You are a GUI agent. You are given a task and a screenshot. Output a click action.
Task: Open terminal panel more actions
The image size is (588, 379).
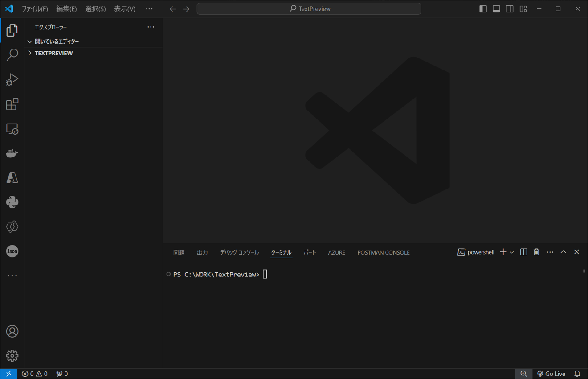tap(550, 252)
